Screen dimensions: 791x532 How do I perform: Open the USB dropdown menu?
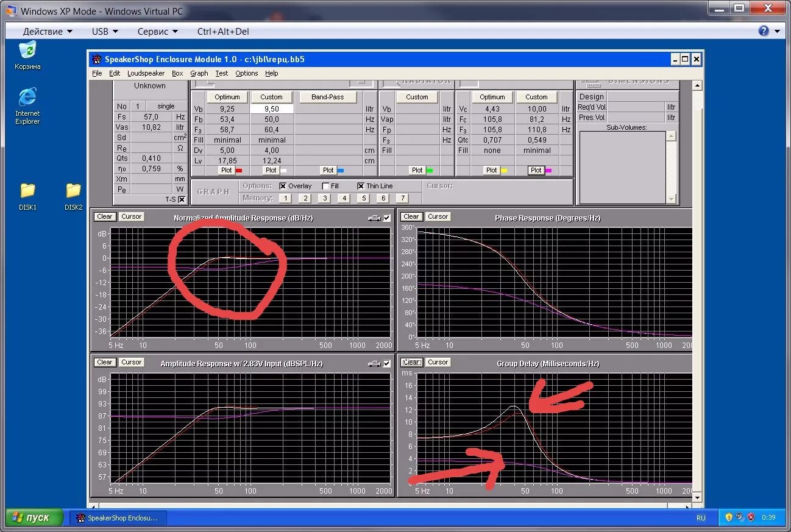pyautogui.click(x=105, y=31)
